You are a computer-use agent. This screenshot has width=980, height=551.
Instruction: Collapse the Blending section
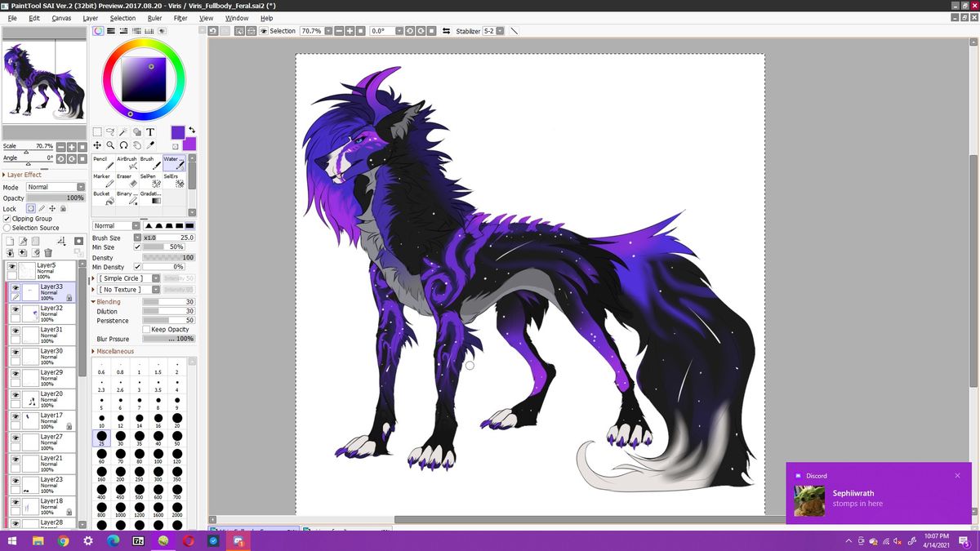(106, 302)
